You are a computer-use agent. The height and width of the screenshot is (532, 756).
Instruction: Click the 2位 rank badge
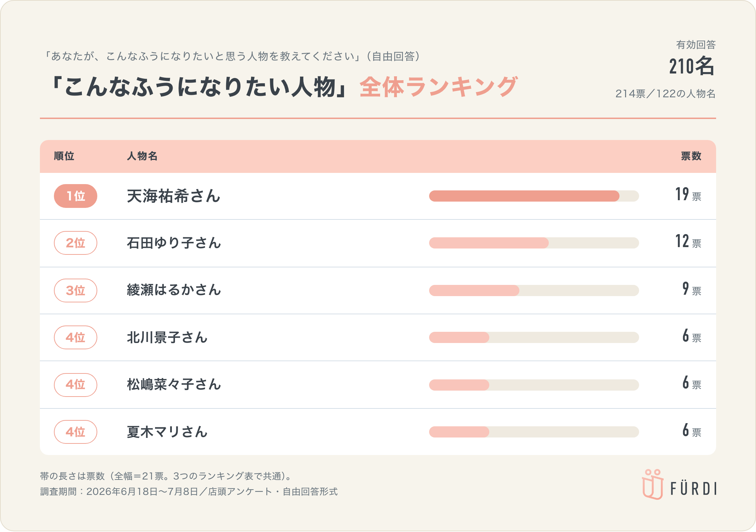coord(76,243)
